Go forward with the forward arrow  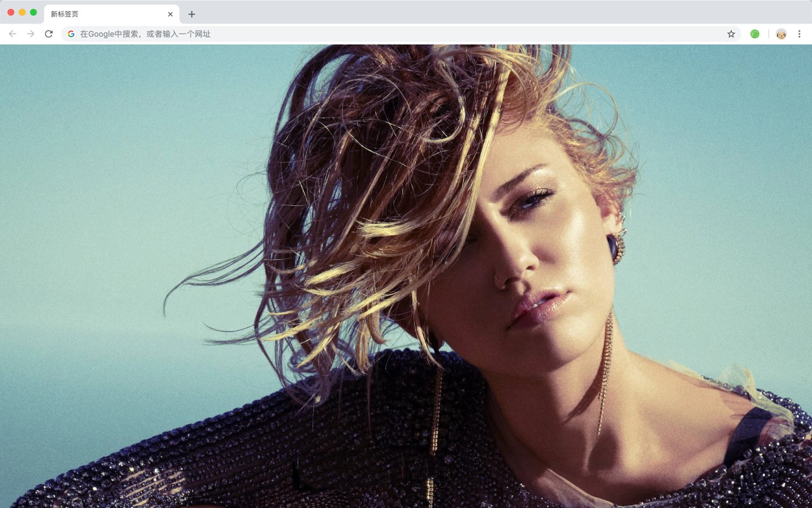point(30,34)
